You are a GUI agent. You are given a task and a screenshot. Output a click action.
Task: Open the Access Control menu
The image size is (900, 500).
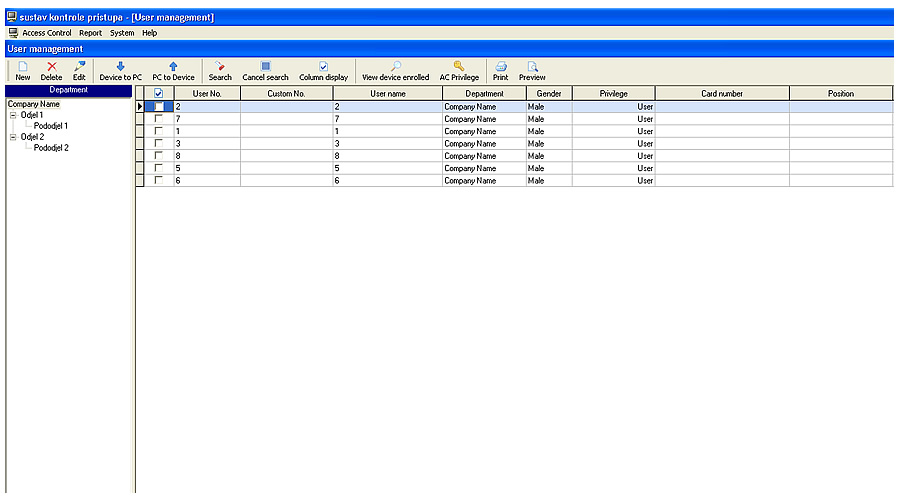[x=46, y=33]
